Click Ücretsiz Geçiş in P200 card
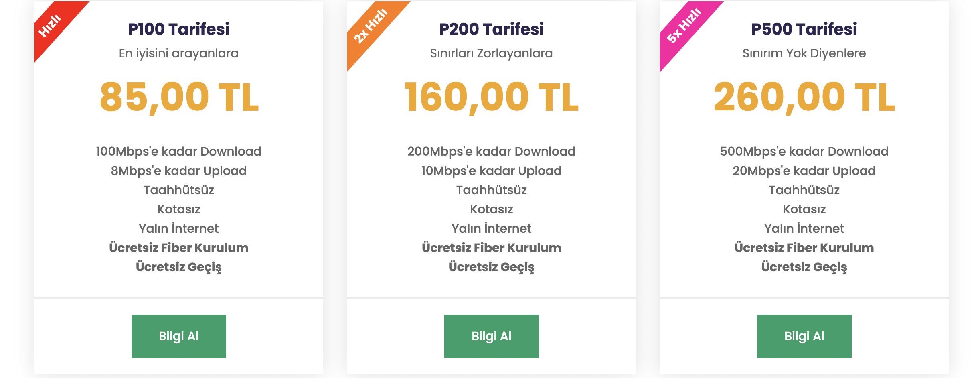Viewport: 980px width, 378px height. click(492, 267)
